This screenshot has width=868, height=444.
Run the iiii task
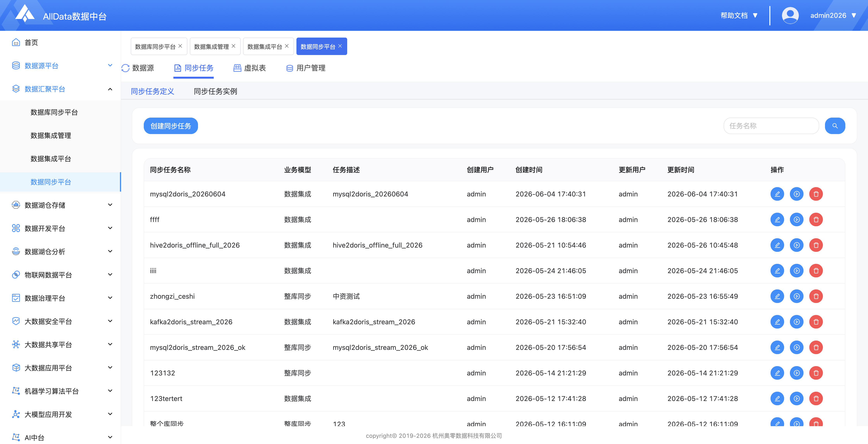point(797,271)
